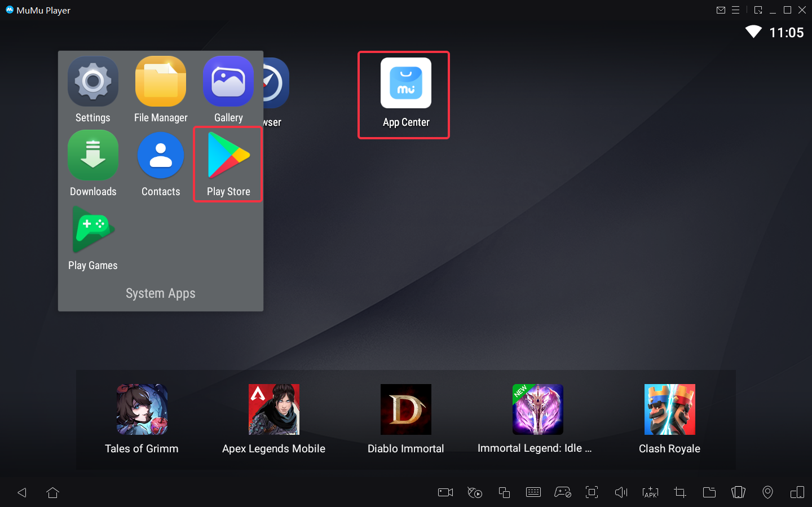Click the MuMu Player logo in title bar

pos(10,10)
